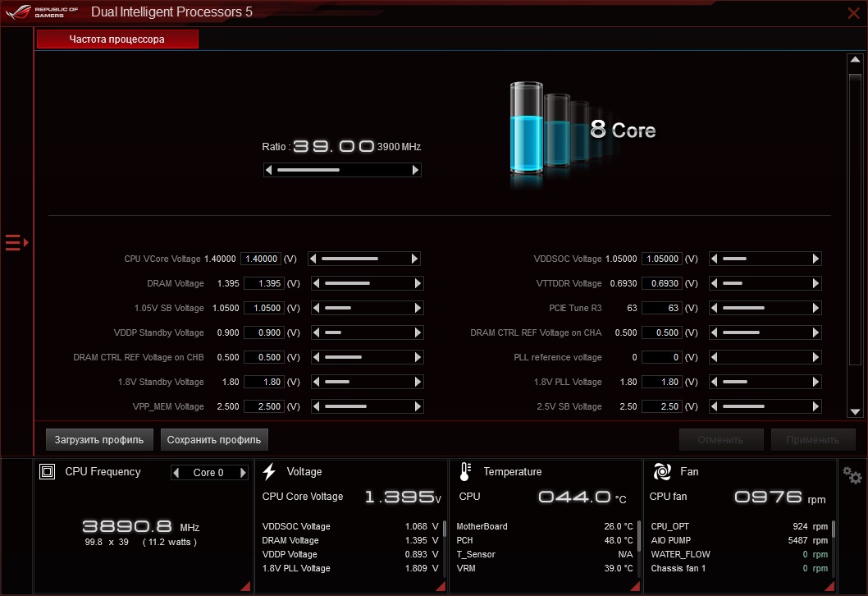Close the Dual Intelligent Processors window
The image size is (868, 596).
coord(853,13)
